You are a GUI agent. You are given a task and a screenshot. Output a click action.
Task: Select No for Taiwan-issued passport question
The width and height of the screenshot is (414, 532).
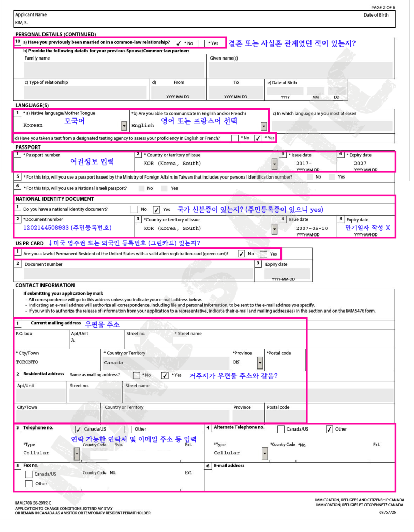(310, 177)
